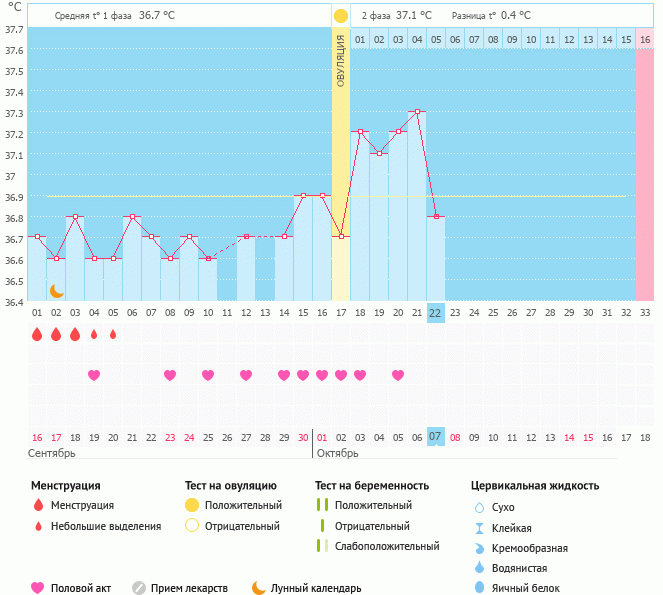Screen dimensions: 663x595
Task: Click the pink heart on cycle day 04
Action: (x=94, y=375)
